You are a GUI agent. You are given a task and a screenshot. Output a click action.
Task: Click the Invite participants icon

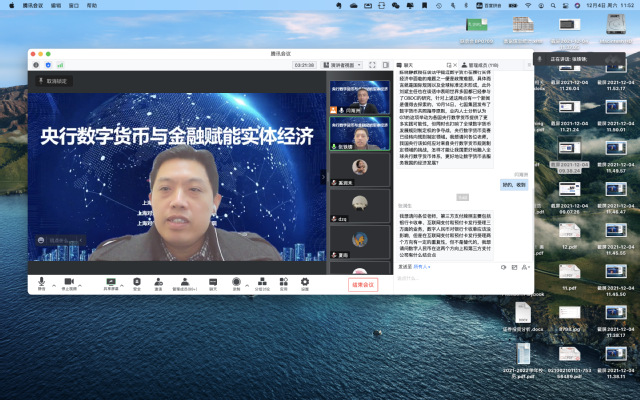click(x=158, y=283)
